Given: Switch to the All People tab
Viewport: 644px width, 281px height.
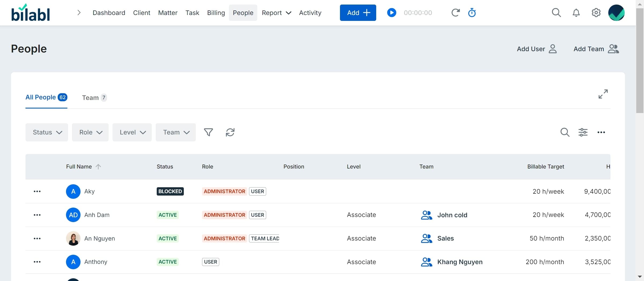Looking at the screenshot, I should pyautogui.click(x=46, y=97).
